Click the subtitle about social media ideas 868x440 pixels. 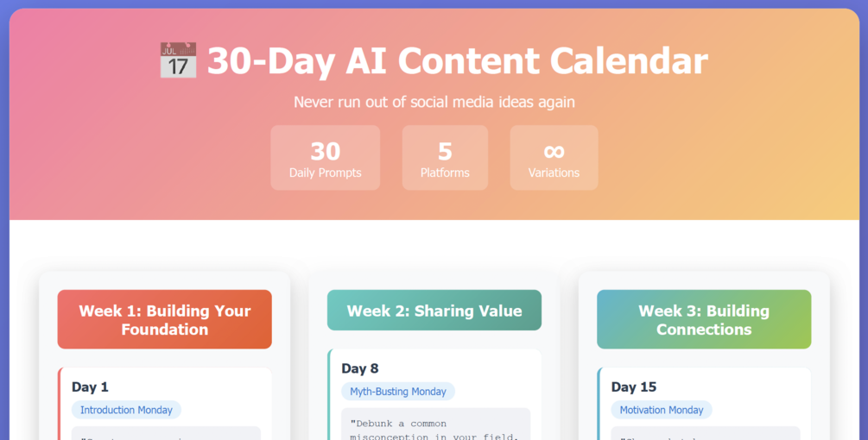(x=434, y=102)
